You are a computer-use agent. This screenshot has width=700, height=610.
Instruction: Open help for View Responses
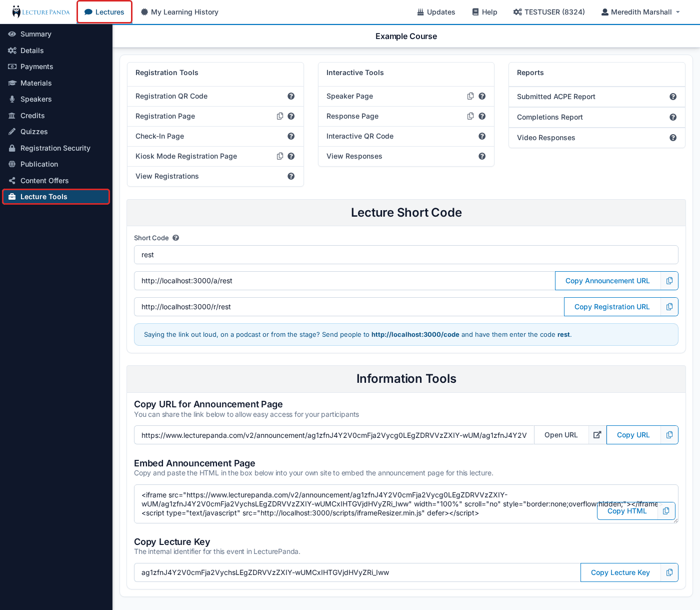pyautogui.click(x=482, y=156)
